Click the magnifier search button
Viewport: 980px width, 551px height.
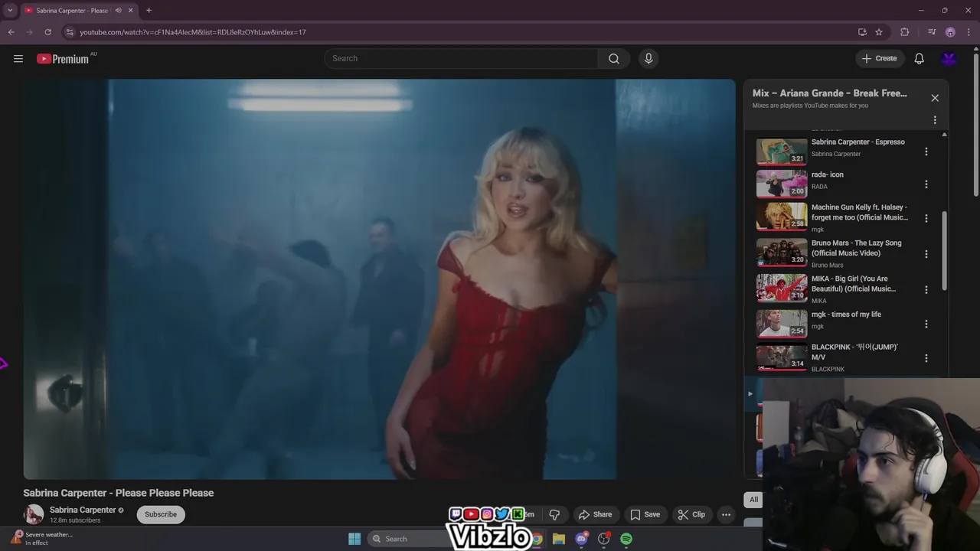614,58
